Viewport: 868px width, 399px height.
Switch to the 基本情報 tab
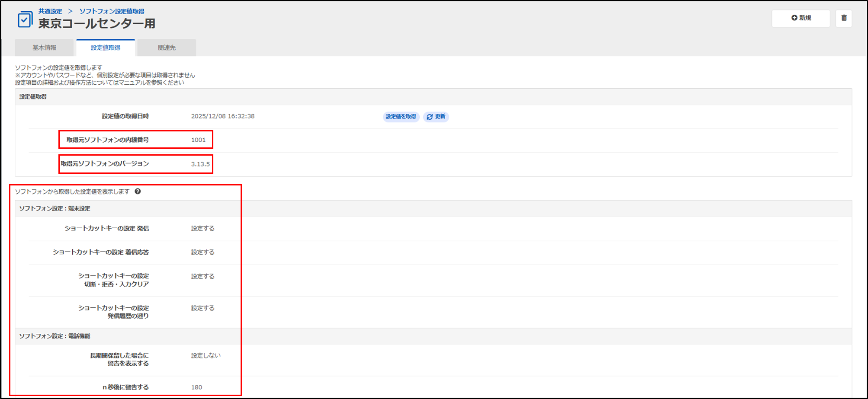click(44, 48)
